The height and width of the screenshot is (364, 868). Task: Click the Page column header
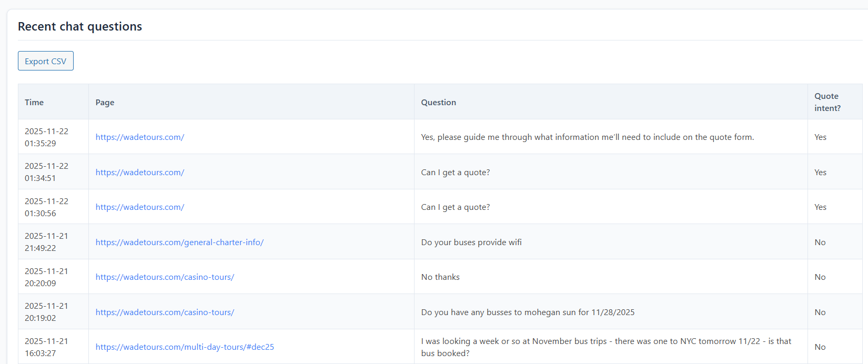[x=105, y=103]
